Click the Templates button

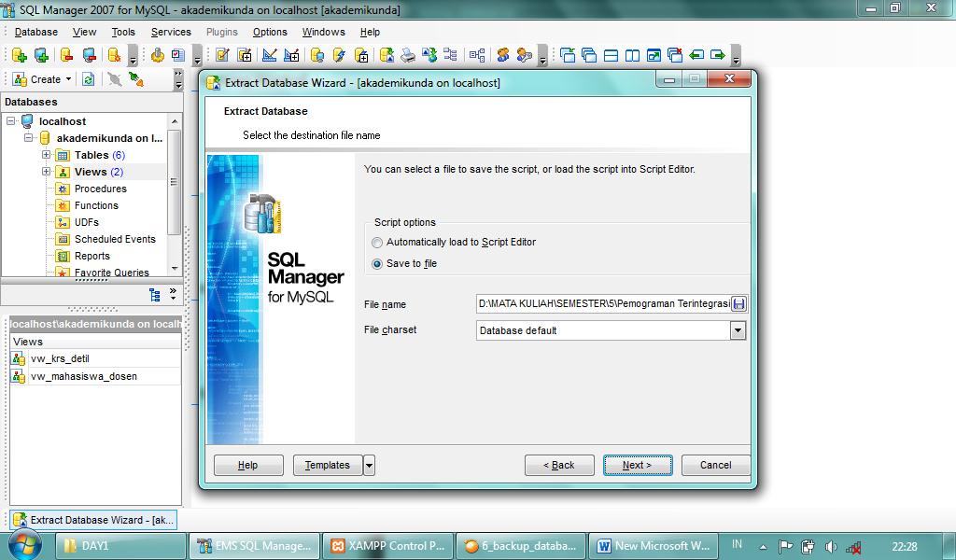click(328, 465)
